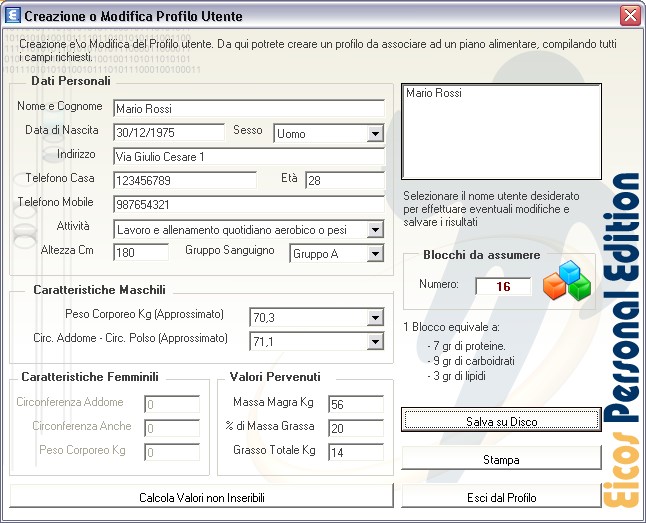Click the Caratteristiche Maschili heading
The height and width of the screenshot is (523, 646).
pos(99,289)
